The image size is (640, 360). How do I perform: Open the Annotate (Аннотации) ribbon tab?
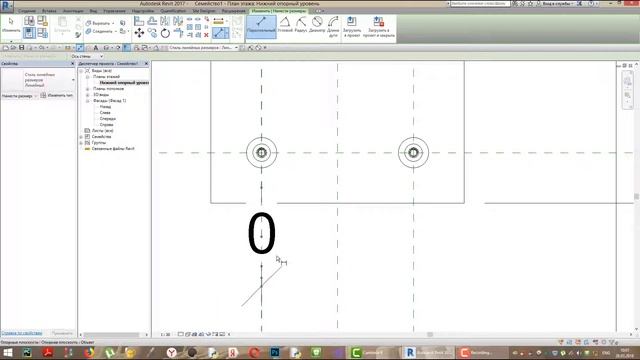(73, 11)
